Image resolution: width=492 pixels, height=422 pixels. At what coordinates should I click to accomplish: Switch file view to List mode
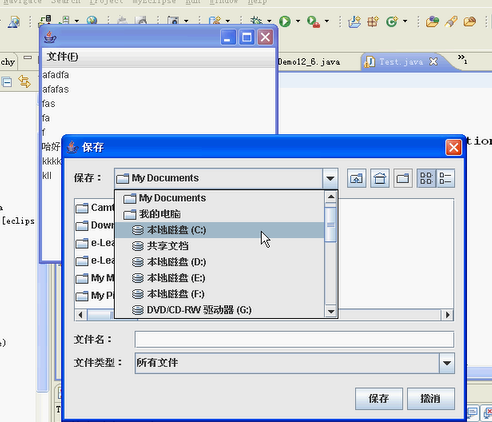point(426,178)
